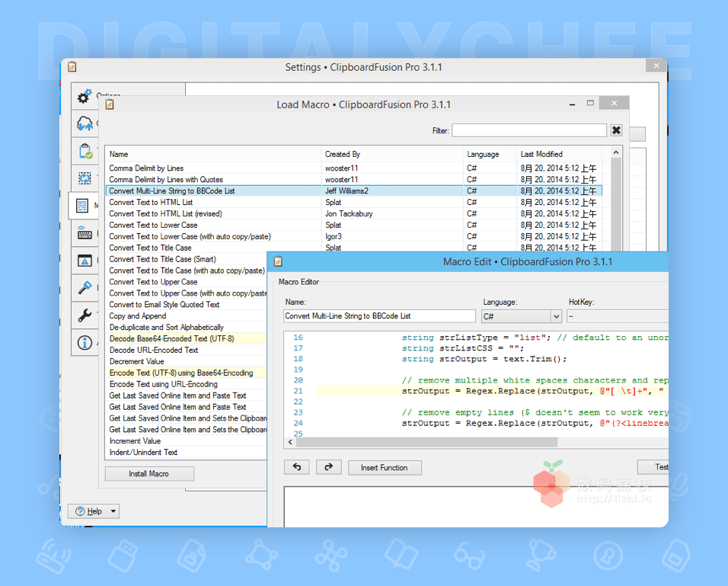Minimize the Load Macro window
The image size is (728, 586).
click(573, 104)
